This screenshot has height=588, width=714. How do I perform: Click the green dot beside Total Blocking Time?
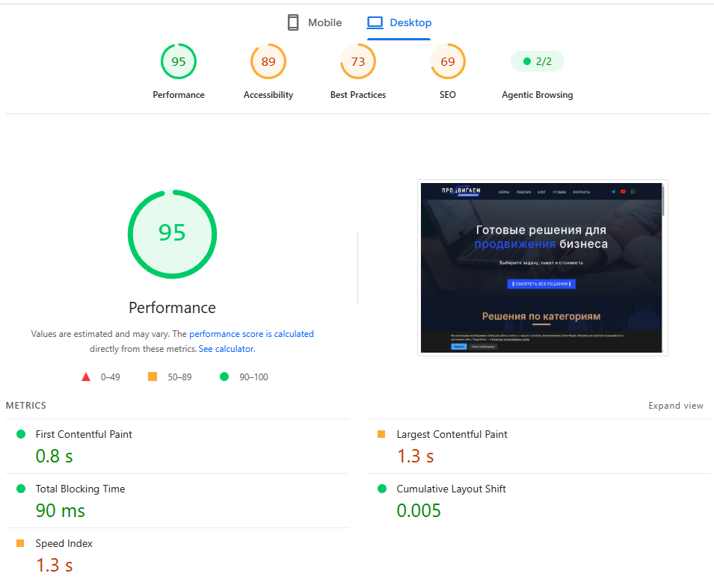pos(21,489)
